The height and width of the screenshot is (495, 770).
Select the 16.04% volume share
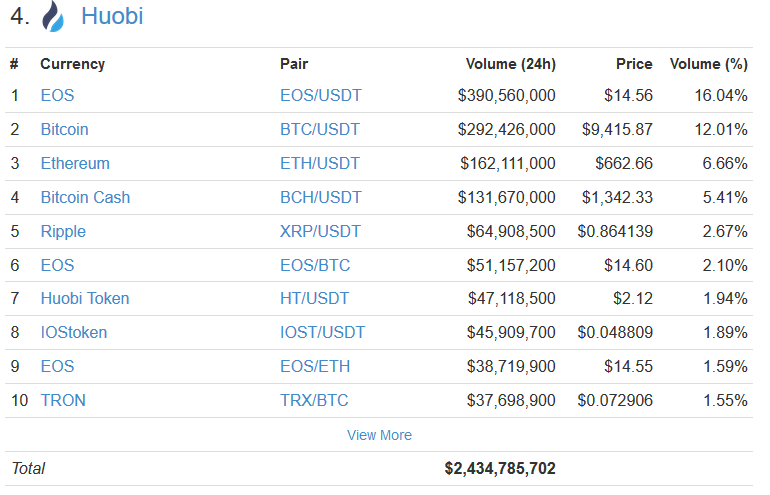[721, 95]
